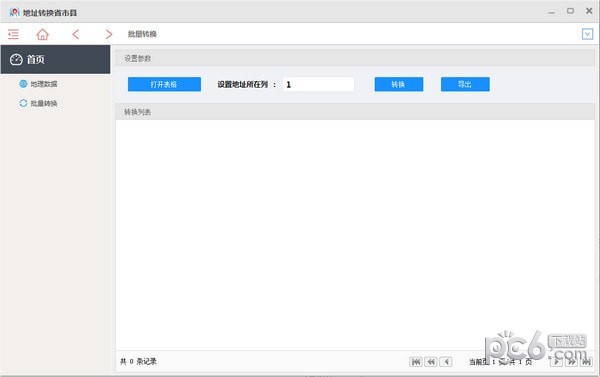Focus the address column number field
Screen dimensions: 600x377
tap(318, 84)
